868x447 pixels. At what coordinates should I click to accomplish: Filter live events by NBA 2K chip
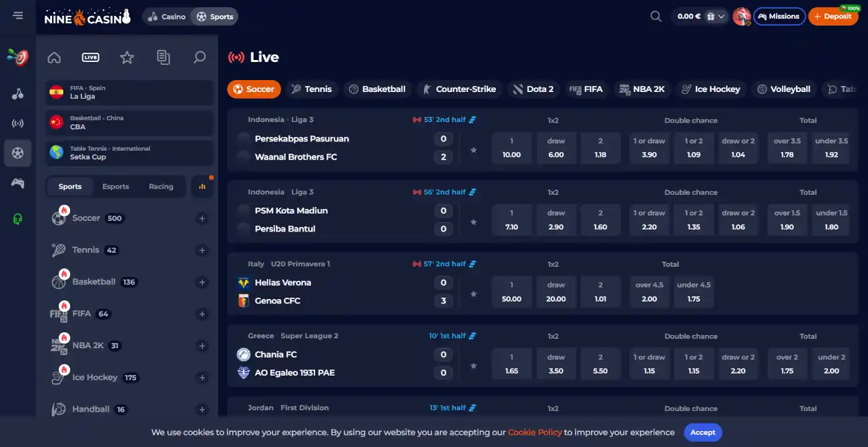(x=642, y=89)
